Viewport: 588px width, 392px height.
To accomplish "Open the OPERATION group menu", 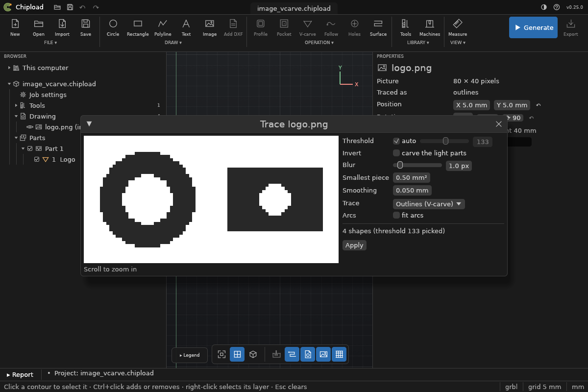I will point(319,43).
